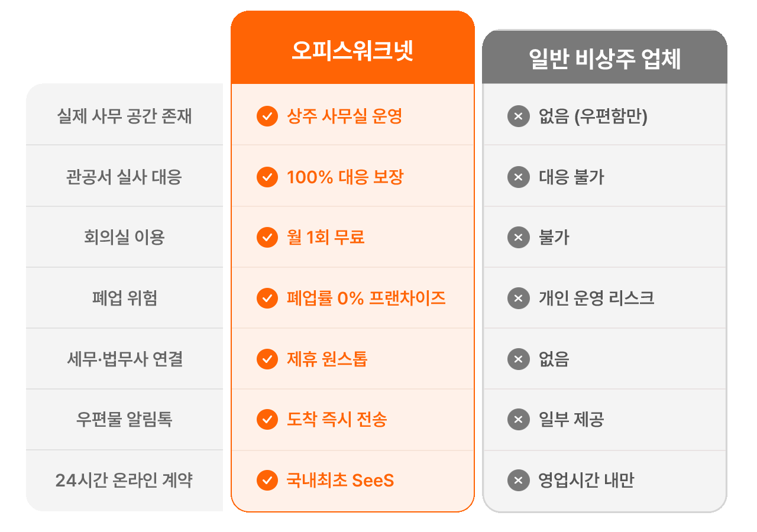Viewport: 757px width, 532px height.
Task: Click the X icon beside 영업시간 내만
Action: 519,480
